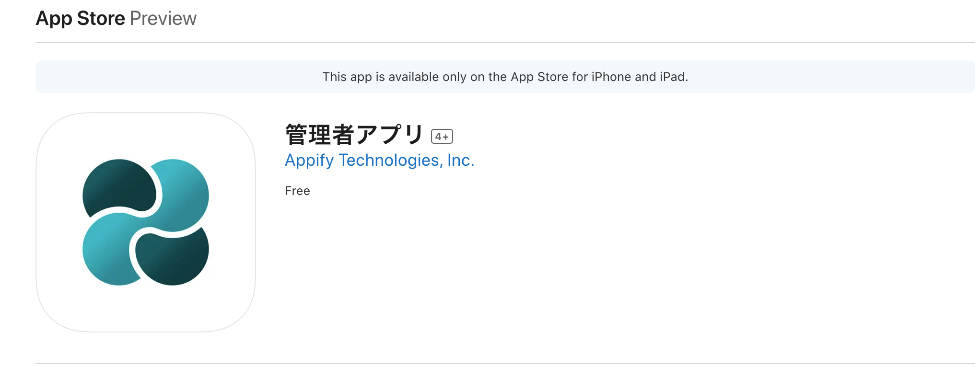Screen dimensions: 980x367
Task: Click the word Appify in the developer name
Action: (x=309, y=161)
